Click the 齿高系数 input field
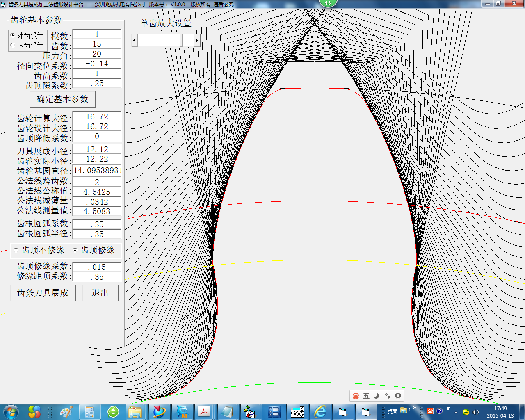This screenshot has width=525, height=420. point(97,73)
